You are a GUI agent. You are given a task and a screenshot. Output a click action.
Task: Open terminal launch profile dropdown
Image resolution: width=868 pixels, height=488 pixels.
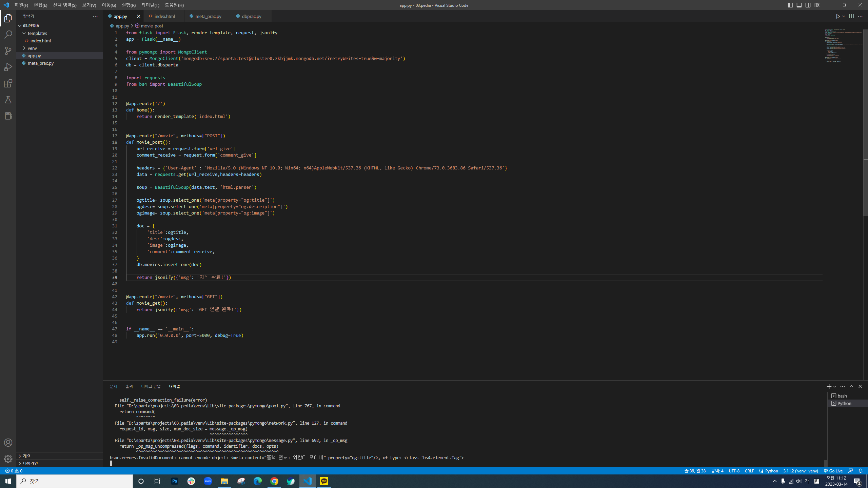(x=835, y=386)
